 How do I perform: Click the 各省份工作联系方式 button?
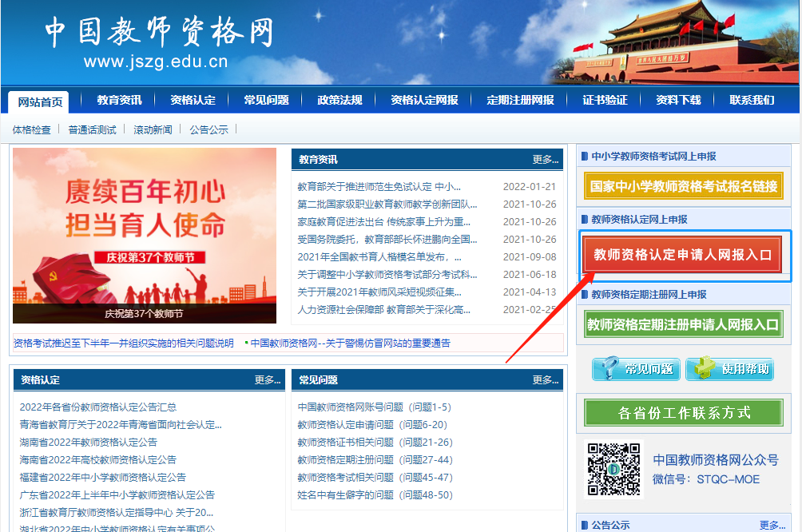(x=683, y=413)
